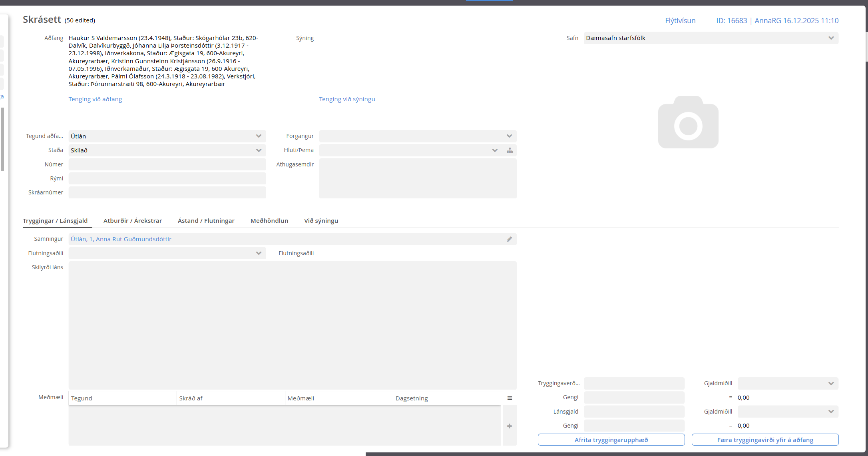The image size is (868, 456).
Task: Open the Hluti/Þema dropdown arrow
Action: 495,150
